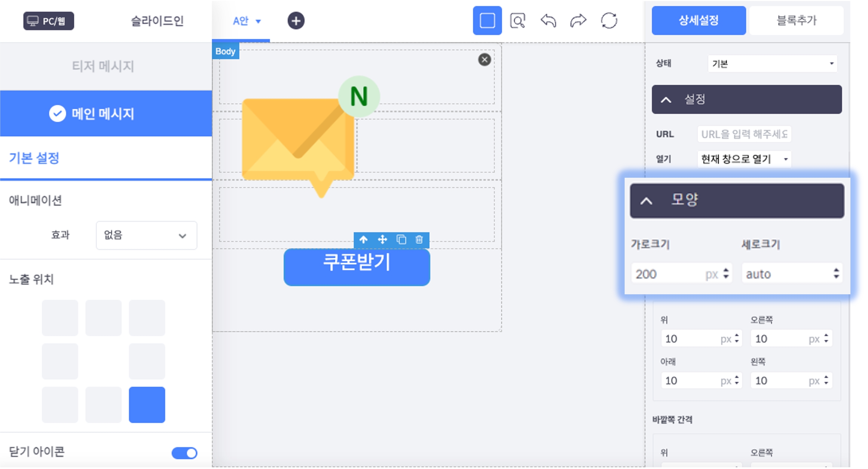Select the square frame view icon

click(487, 21)
